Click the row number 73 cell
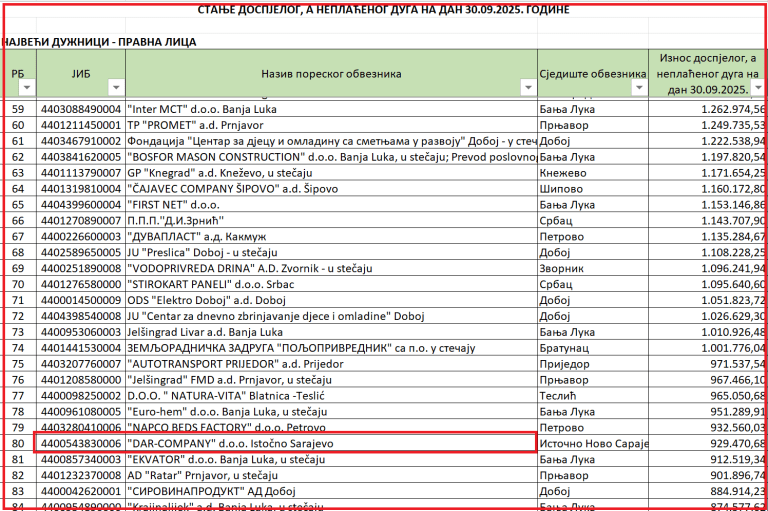 [x=18, y=331]
